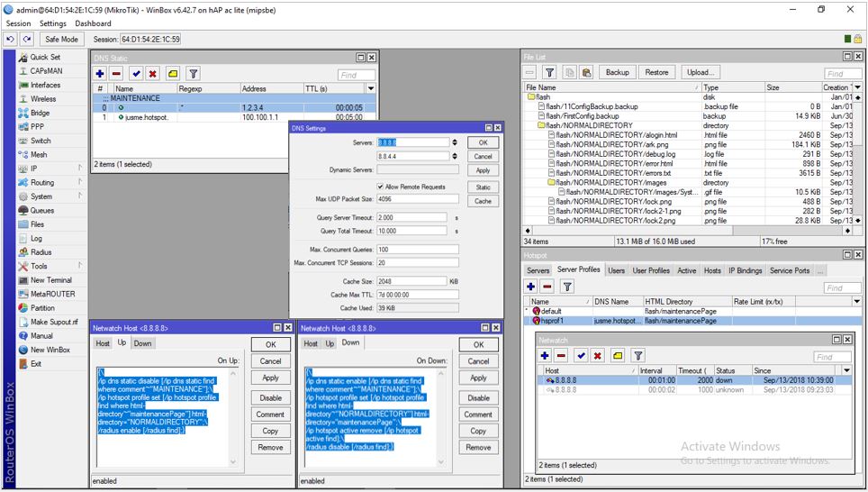
Task: Open CAPsMAN in the sidebar
Action: 46,71
